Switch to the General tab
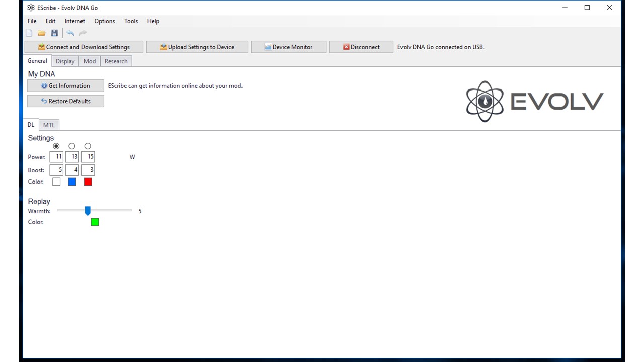This screenshot has width=644, height=362. [37, 61]
